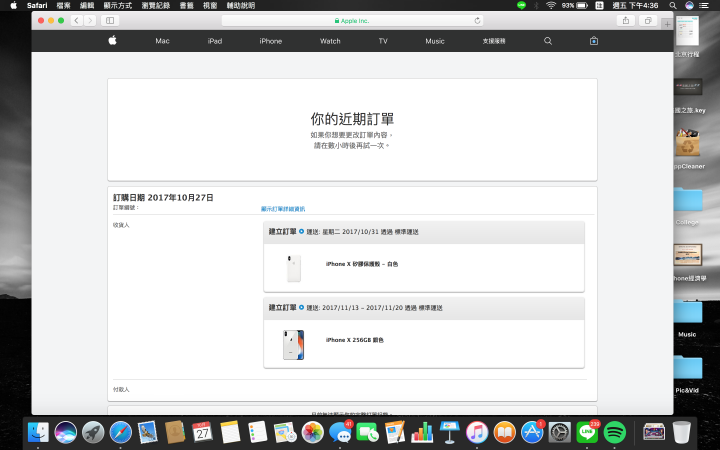Viewport: 720px width, 450px height.
Task: Select the Music folder on desktop
Action: tap(687, 313)
